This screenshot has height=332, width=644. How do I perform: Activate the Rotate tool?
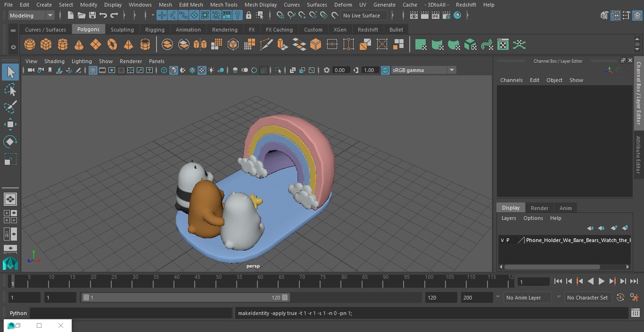(x=10, y=142)
